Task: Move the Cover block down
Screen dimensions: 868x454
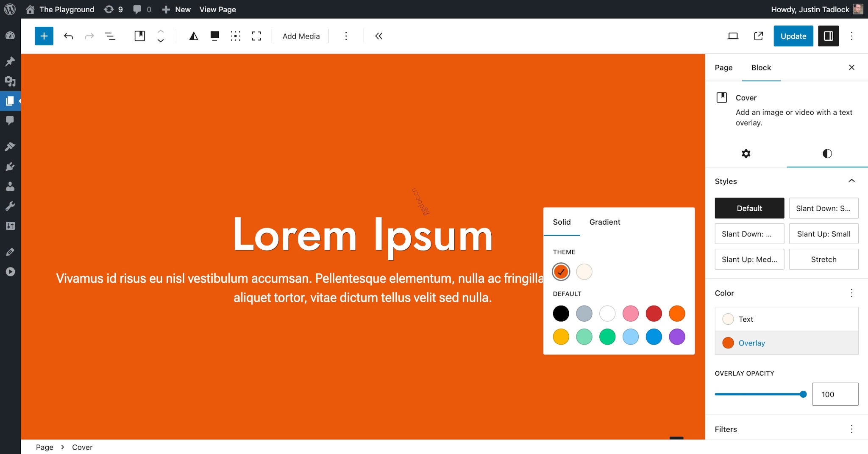Action: click(x=161, y=41)
